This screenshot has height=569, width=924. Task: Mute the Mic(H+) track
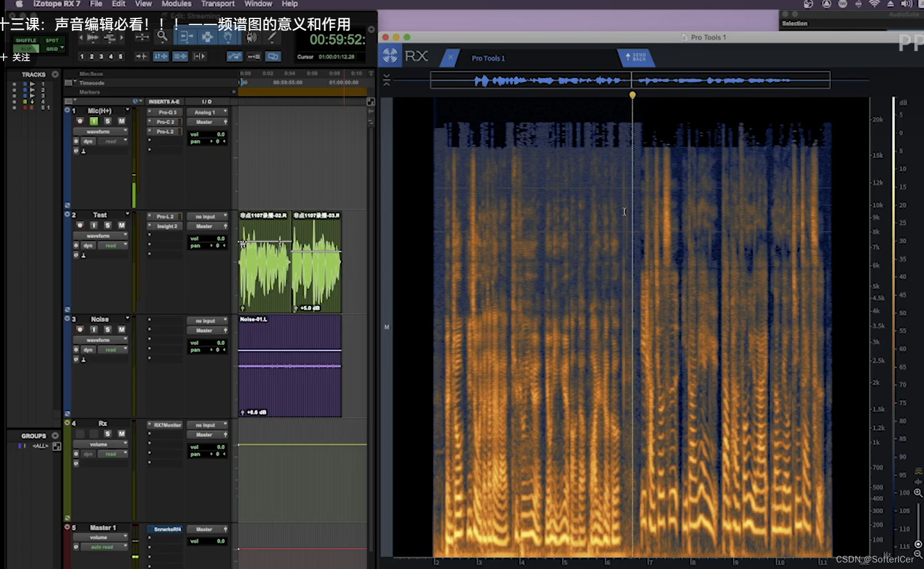(x=122, y=121)
